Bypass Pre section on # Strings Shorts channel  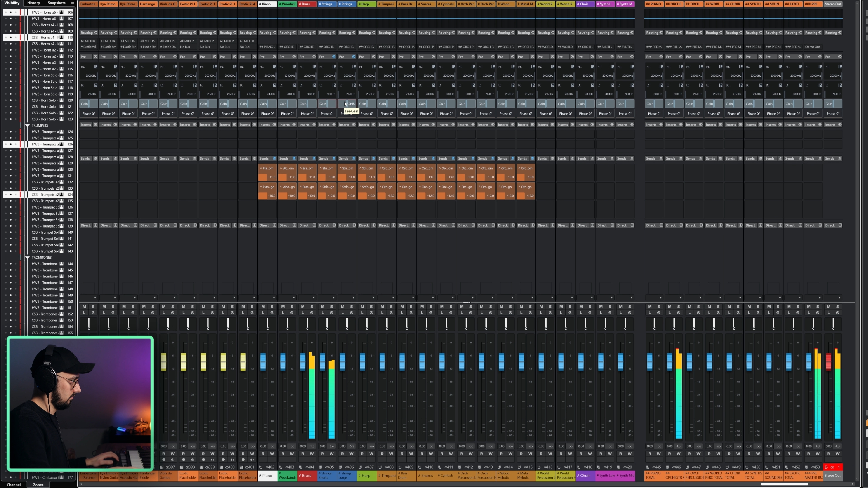pos(334,56)
